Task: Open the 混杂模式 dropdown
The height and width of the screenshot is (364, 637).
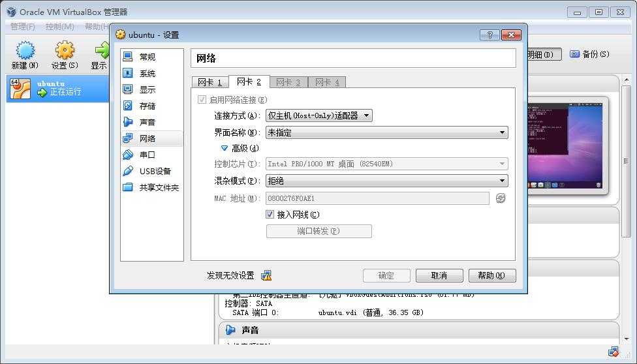Action: coord(387,181)
